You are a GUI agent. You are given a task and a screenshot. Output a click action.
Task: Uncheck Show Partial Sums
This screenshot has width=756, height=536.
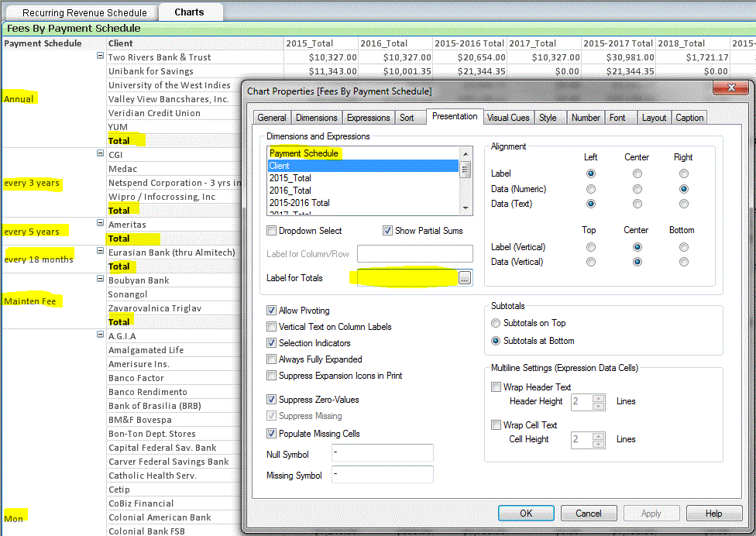click(x=388, y=231)
